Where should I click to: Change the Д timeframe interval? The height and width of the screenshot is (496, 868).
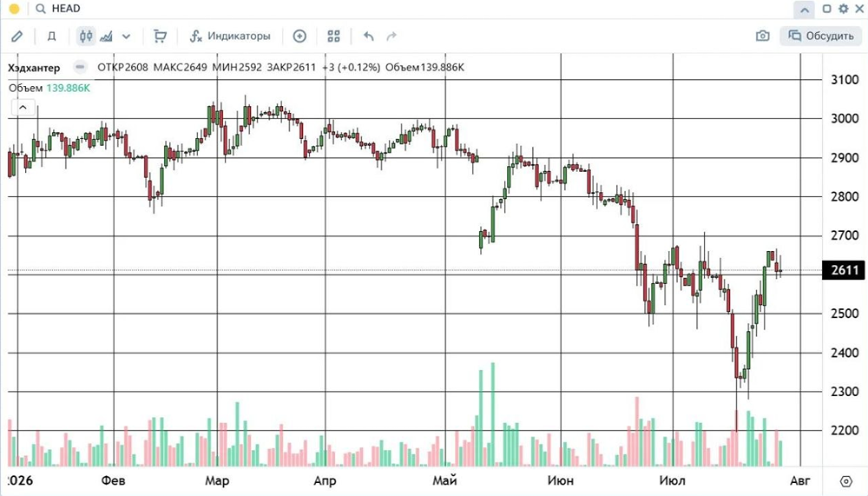(x=51, y=36)
